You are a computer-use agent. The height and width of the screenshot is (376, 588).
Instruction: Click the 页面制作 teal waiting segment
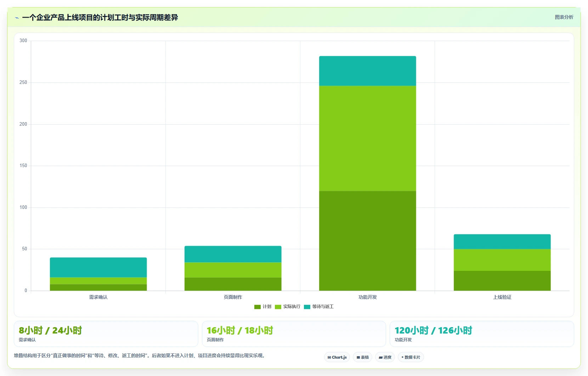click(x=233, y=254)
